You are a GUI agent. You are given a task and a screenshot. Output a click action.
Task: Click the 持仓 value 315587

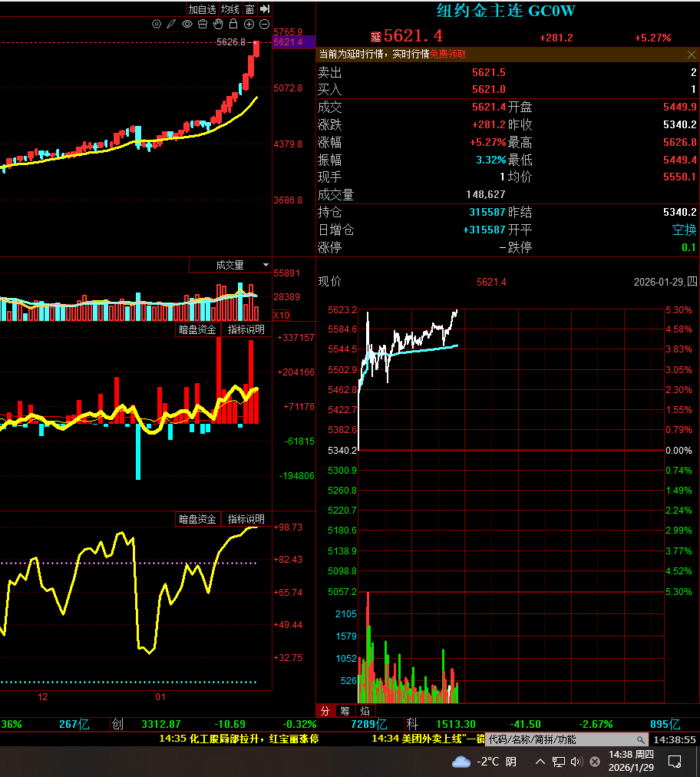487,212
